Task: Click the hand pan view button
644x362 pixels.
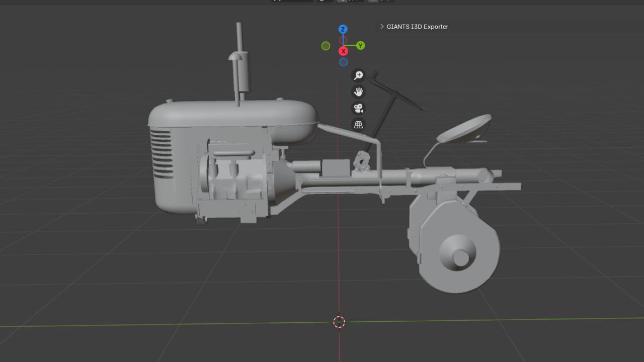Action: click(358, 92)
